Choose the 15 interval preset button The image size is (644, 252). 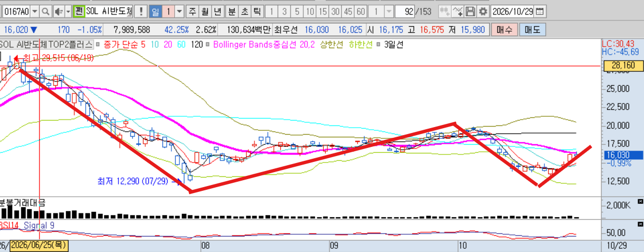coord(323,11)
